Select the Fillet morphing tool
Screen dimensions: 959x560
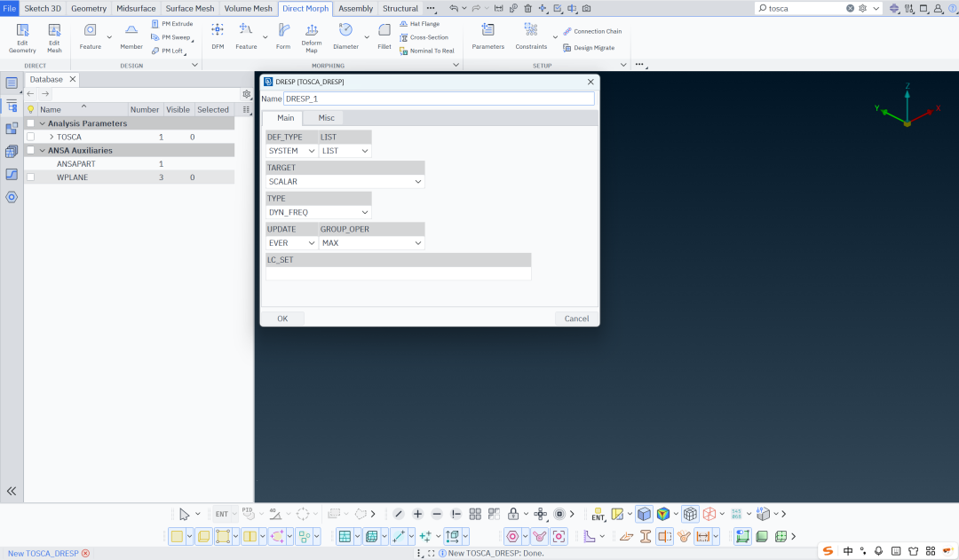[384, 38]
